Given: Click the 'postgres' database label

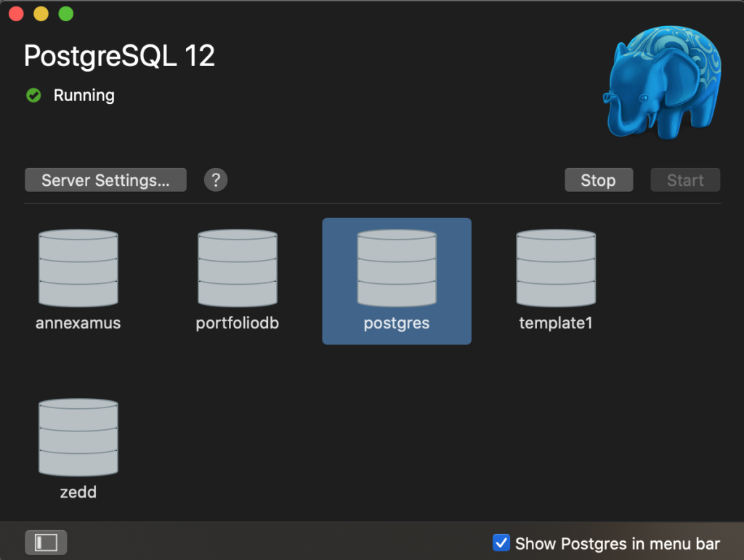Looking at the screenshot, I should (397, 323).
